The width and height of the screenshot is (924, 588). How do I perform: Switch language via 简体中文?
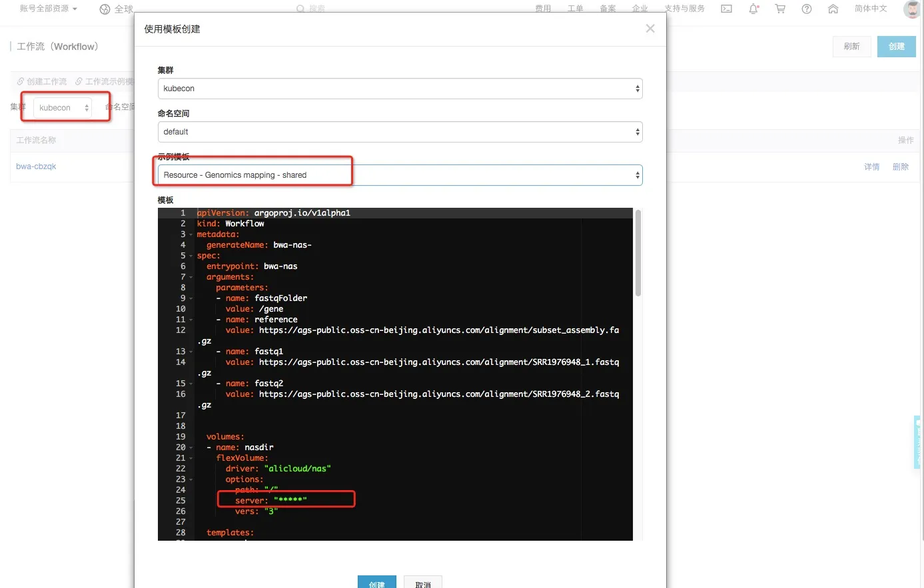tap(871, 9)
